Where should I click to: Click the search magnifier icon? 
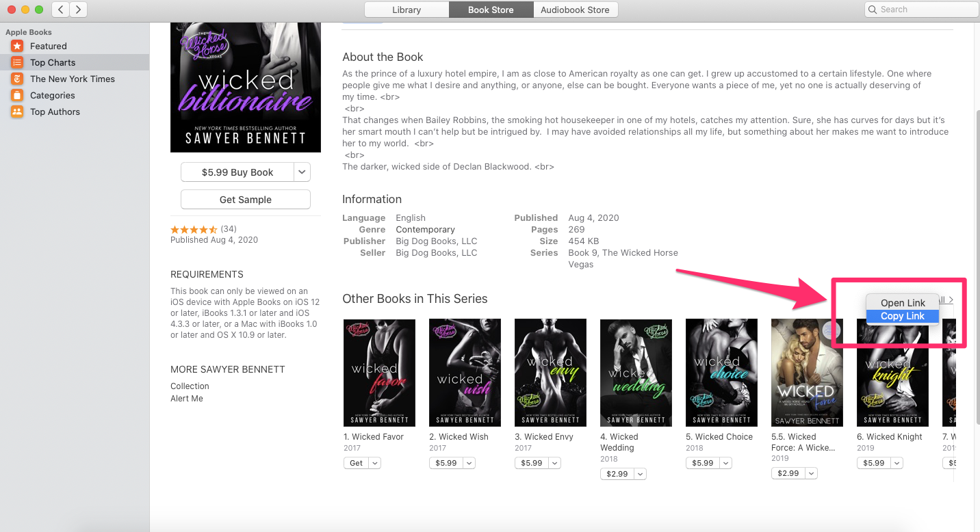[x=873, y=10]
